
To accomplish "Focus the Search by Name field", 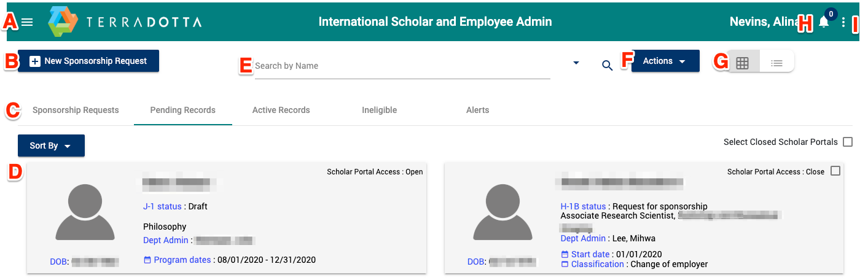I will (x=399, y=66).
